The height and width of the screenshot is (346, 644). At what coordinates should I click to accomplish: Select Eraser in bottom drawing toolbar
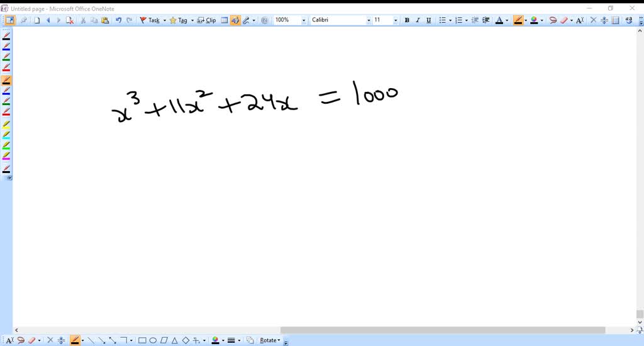[31, 340]
